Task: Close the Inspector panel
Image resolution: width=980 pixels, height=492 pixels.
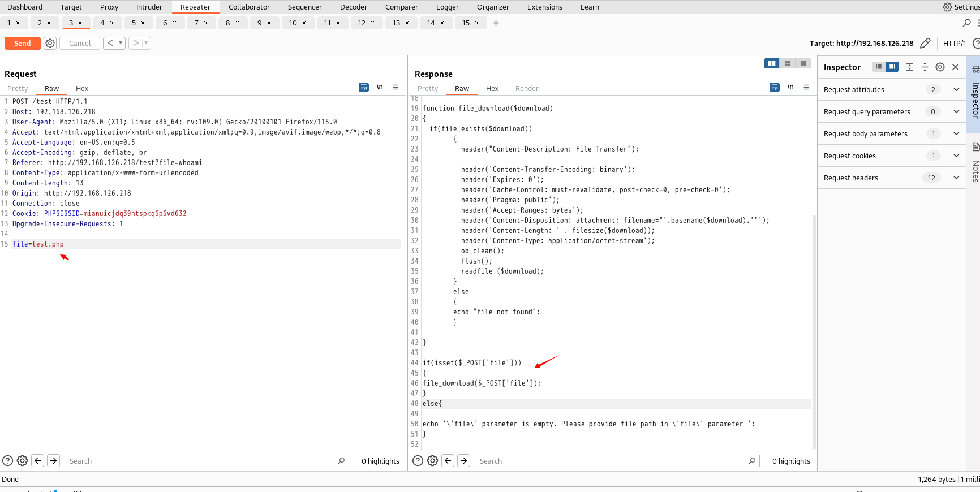Action: tap(955, 67)
